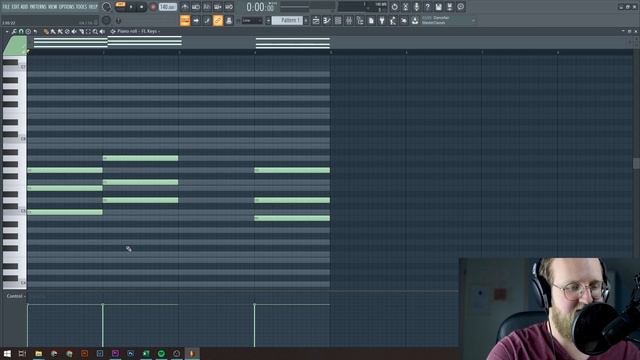Open File Explorer from taskbar
This screenshot has width=640, height=360.
click(x=38, y=353)
